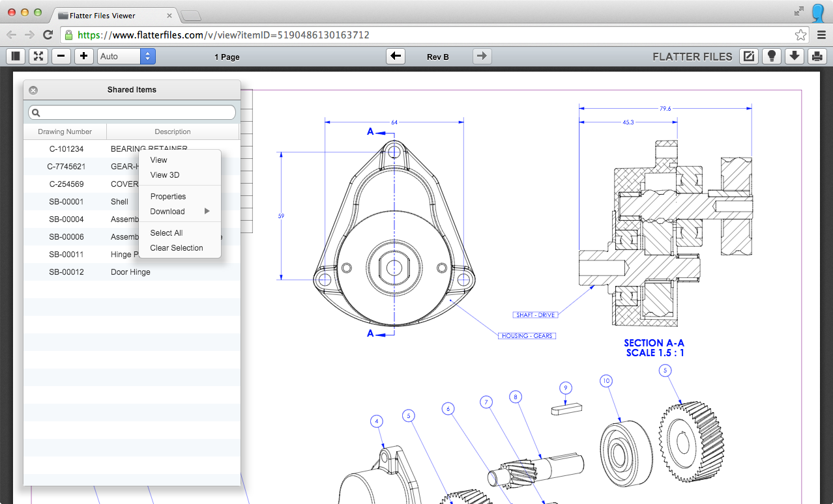Click the browser address bar URL

(224, 35)
